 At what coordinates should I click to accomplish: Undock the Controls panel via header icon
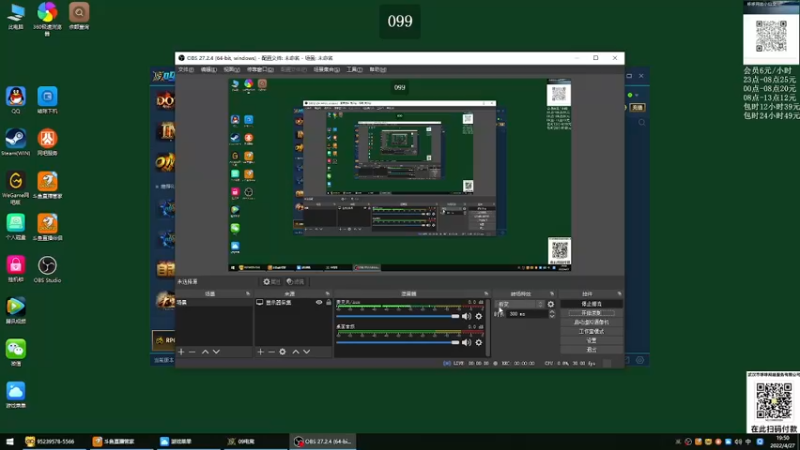tap(619, 294)
